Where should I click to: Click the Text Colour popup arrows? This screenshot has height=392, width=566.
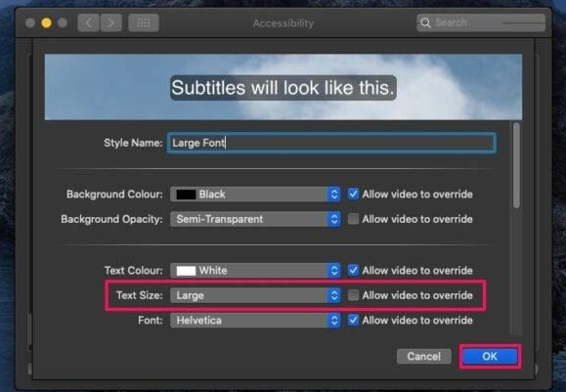click(x=334, y=271)
